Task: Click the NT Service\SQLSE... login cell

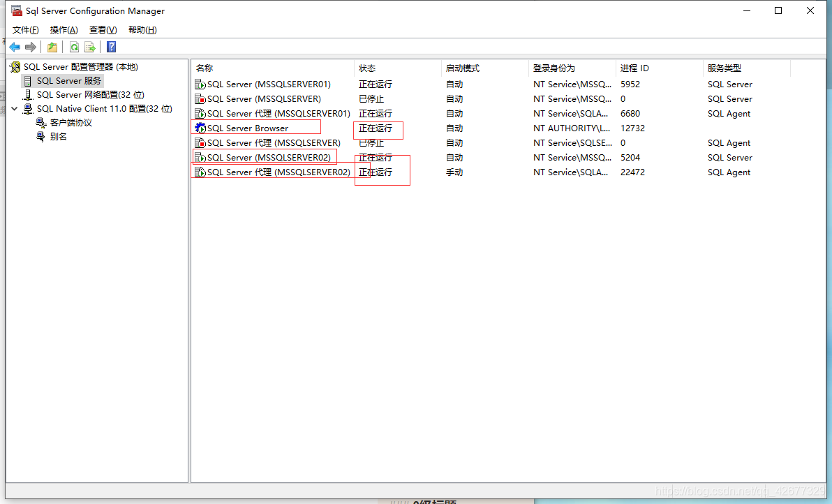Action: pyautogui.click(x=572, y=143)
